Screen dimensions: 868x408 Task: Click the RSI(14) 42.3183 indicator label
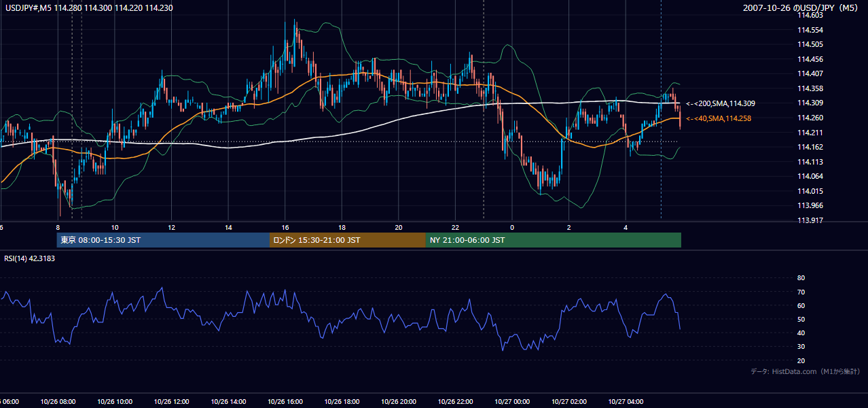[x=29, y=258]
